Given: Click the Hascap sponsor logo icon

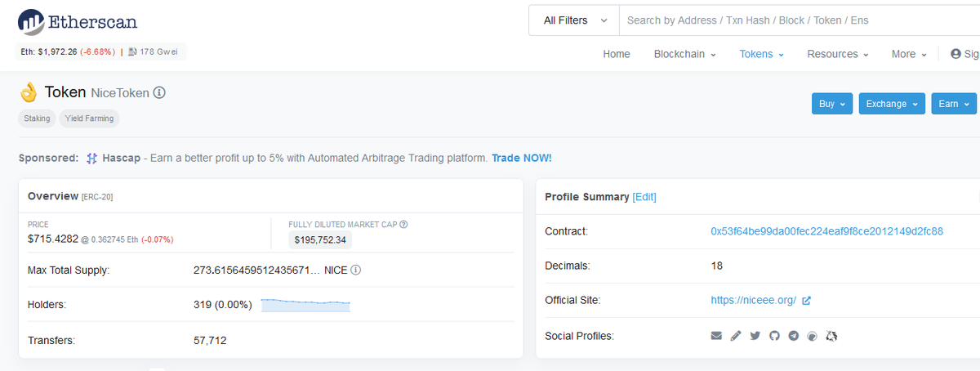Looking at the screenshot, I should point(92,158).
